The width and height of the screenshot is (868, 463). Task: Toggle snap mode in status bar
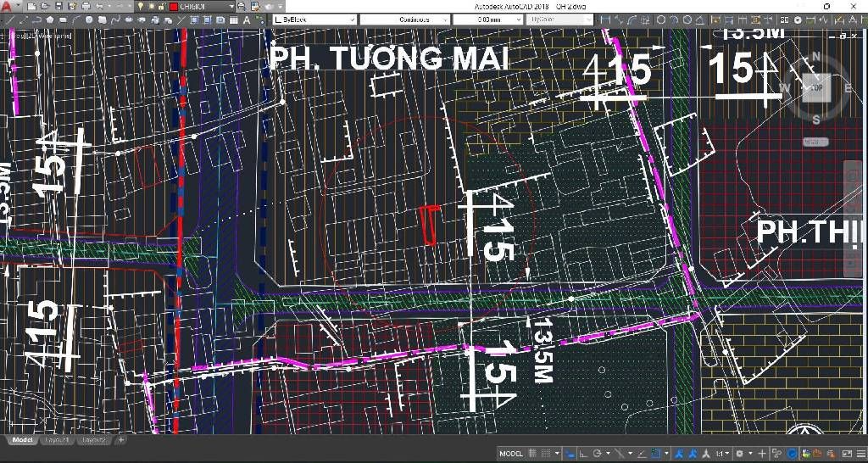(545, 454)
